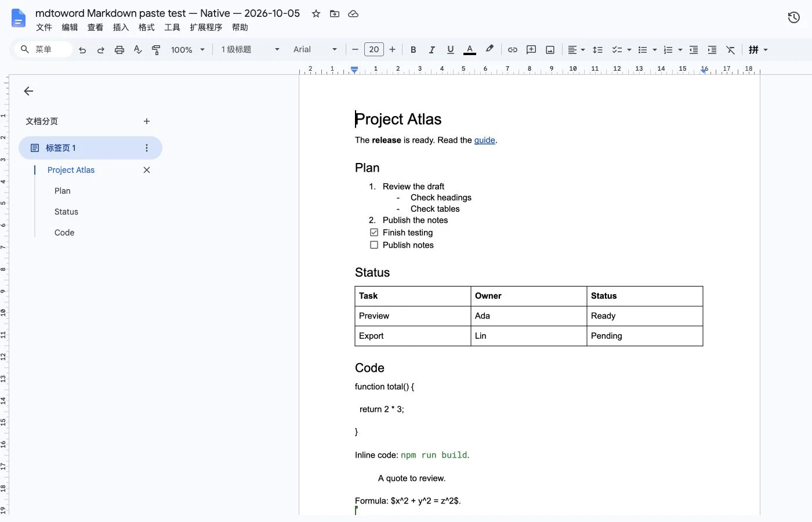This screenshot has height=522, width=812.
Task: Increase the indent level
Action: pos(712,50)
